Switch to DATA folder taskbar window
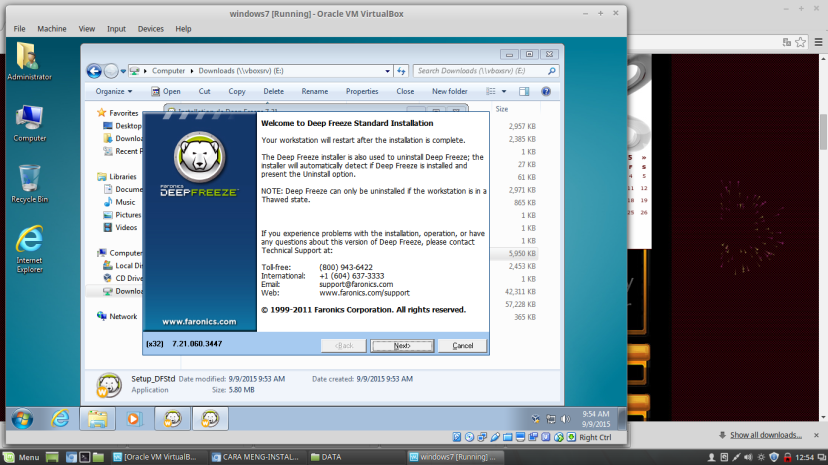This screenshot has width=828, height=465. coord(326,457)
